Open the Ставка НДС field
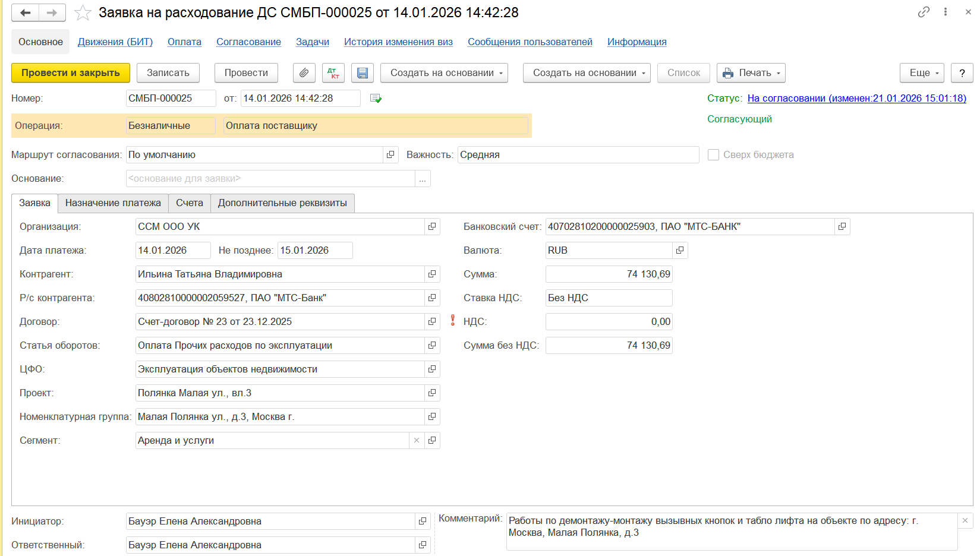980x556 pixels. pos(609,298)
